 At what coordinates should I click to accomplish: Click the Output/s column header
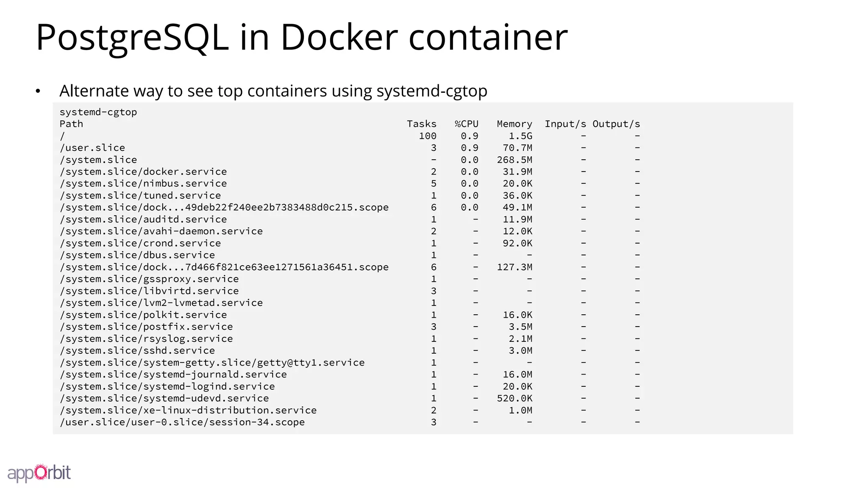tap(616, 124)
